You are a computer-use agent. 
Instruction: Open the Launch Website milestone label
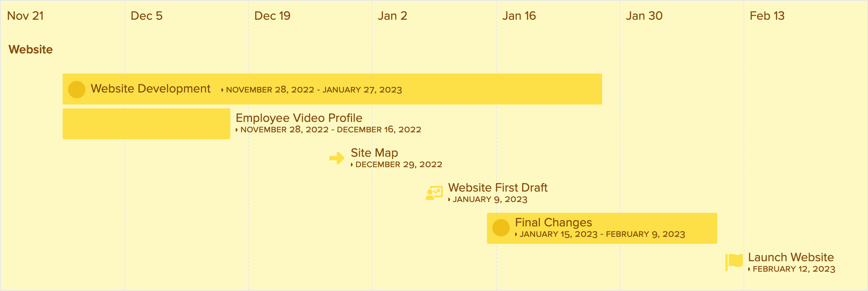tap(791, 257)
